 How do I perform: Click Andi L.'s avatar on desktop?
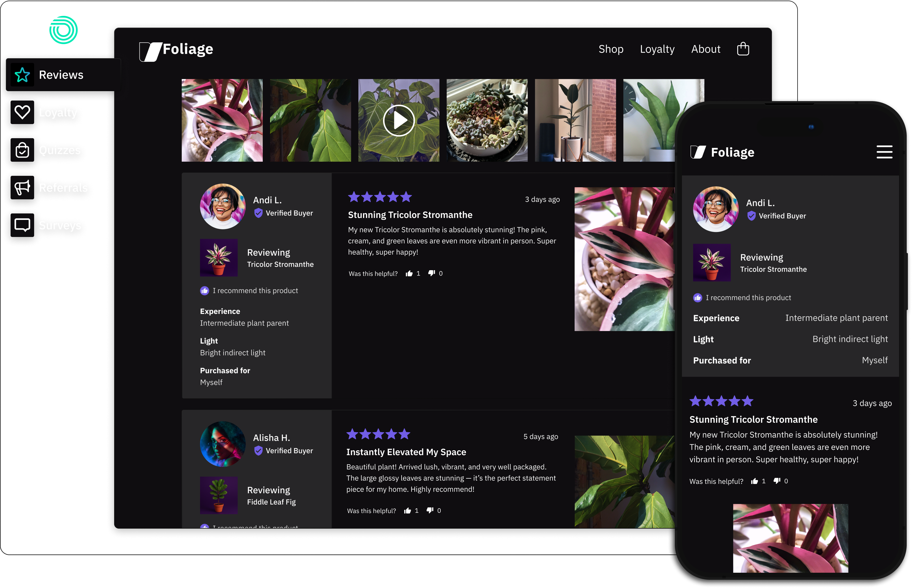pyautogui.click(x=223, y=206)
